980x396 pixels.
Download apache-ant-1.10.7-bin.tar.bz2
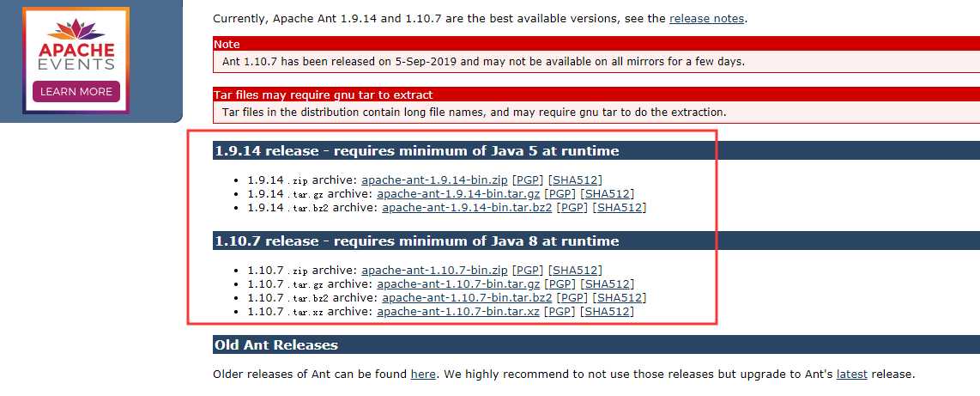coord(467,298)
